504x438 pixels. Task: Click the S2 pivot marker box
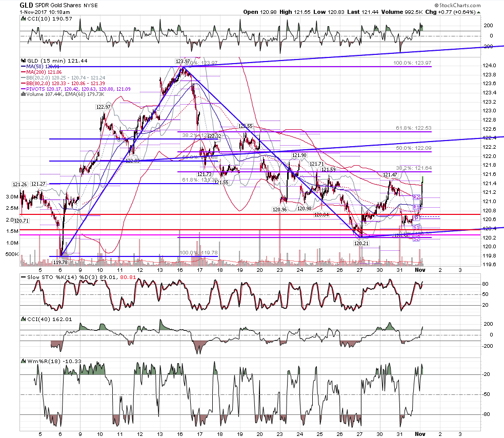click(x=416, y=239)
